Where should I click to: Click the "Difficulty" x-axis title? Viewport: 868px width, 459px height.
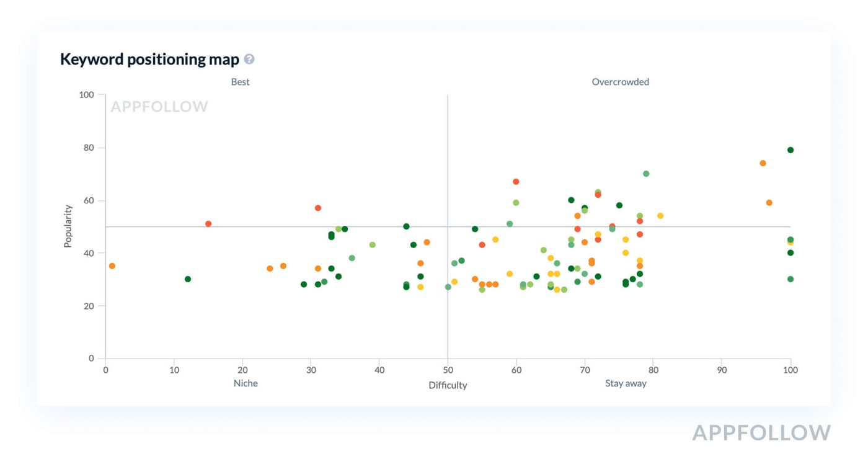(448, 385)
